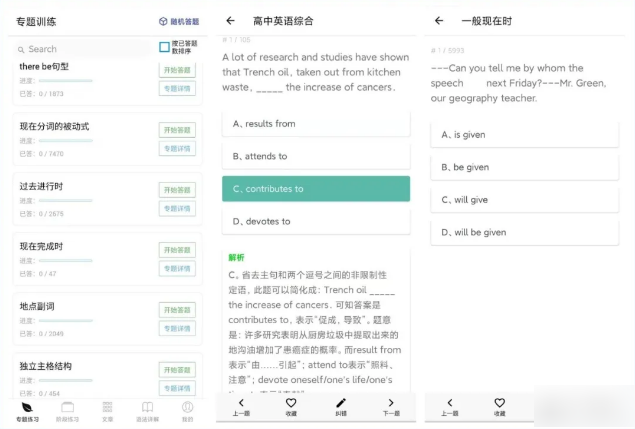Click the 专题训练 page title
Viewport: 635px width, 429px height.
(x=36, y=21)
